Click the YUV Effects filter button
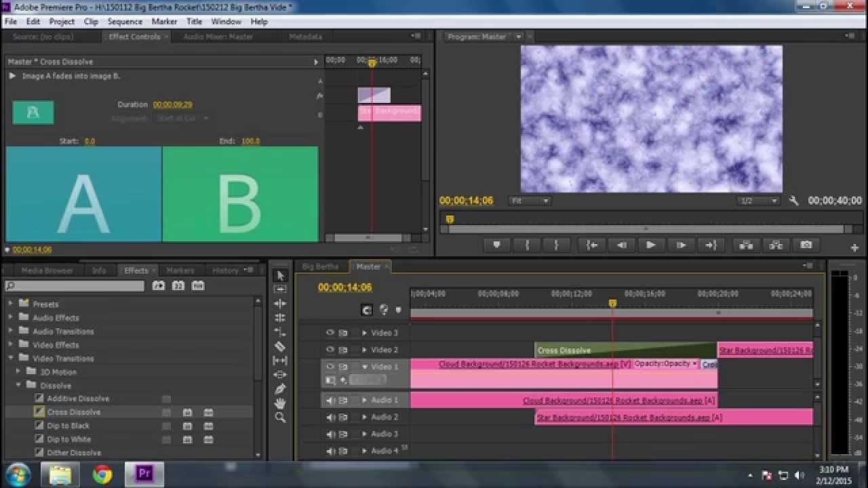Image resolution: width=868 pixels, height=488 pixels. 197,286
